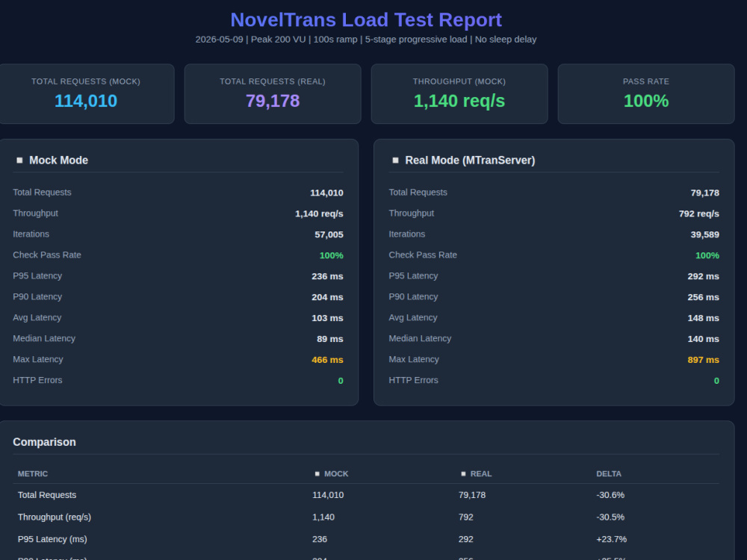Click the Real Mode Check Pass Rate 100% value
The width and height of the screenshot is (747, 560).
(707, 255)
